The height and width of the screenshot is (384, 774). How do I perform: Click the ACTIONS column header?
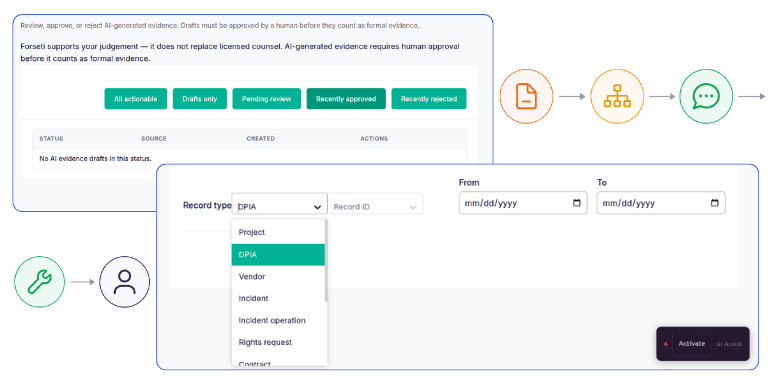coord(374,139)
